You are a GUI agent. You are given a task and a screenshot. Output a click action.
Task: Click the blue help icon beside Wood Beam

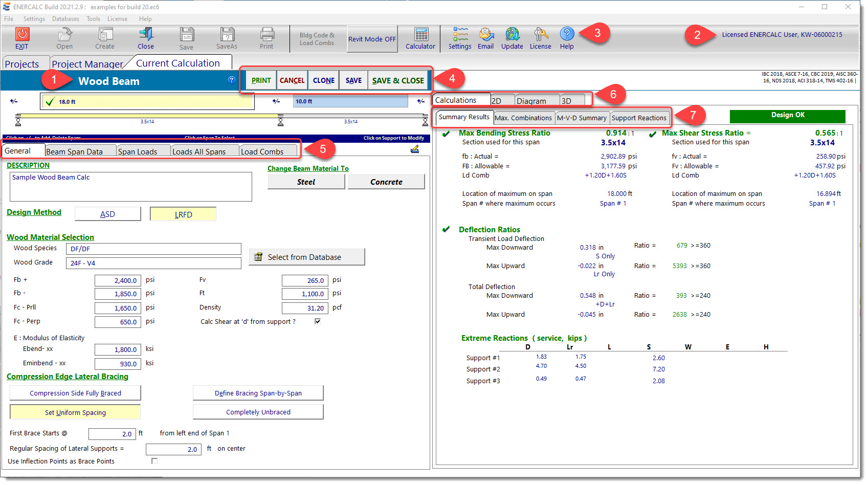(232, 80)
